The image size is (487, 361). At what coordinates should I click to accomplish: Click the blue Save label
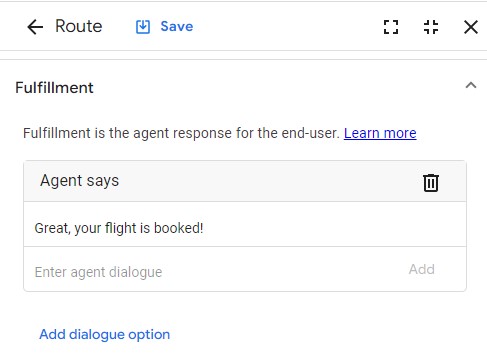click(177, 26)
